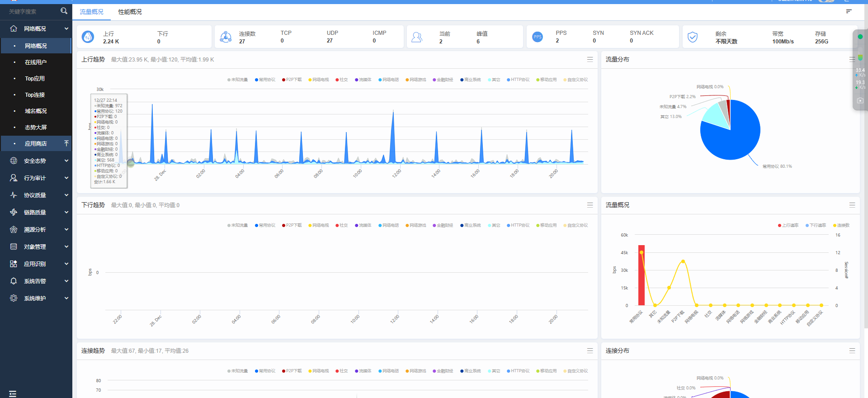Viewport: 868px width, 398px height.
Task: Open the 连接分布 panel menu icon
Action: click(852, 351)
